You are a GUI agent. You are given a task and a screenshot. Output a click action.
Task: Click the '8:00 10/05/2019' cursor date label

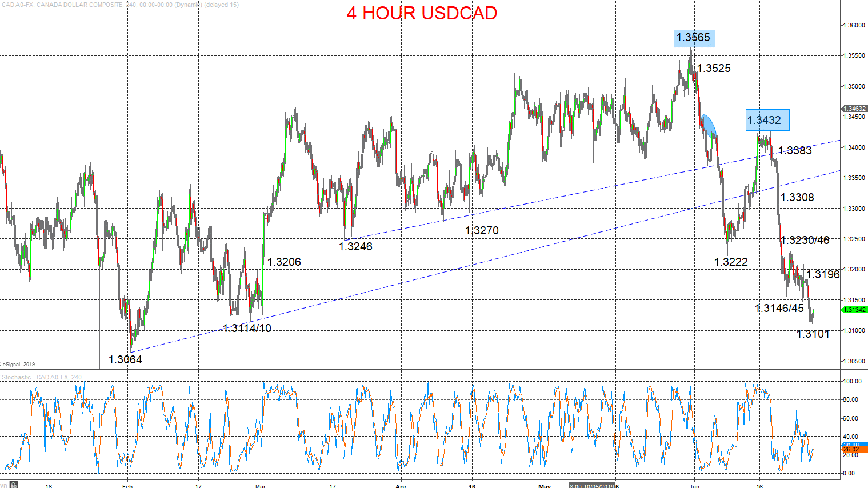tap(592, 486)
